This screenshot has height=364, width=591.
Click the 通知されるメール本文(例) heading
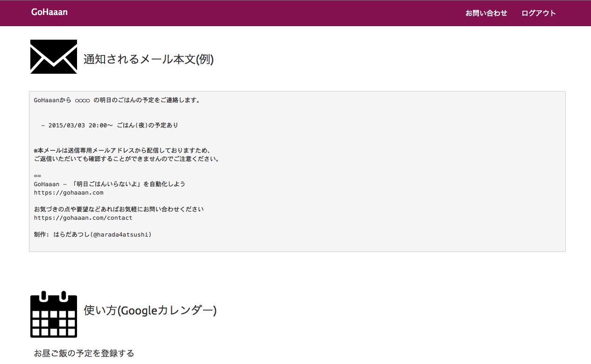click(x=148, y=60)
